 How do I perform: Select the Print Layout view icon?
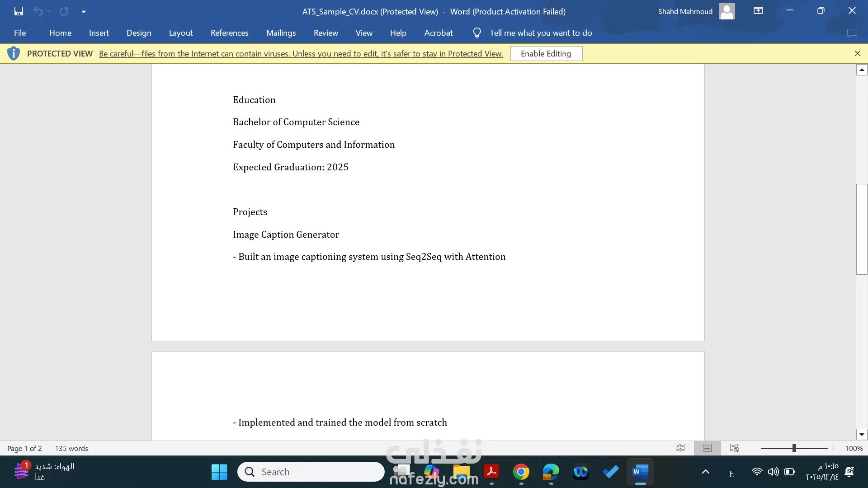(707, 448)
